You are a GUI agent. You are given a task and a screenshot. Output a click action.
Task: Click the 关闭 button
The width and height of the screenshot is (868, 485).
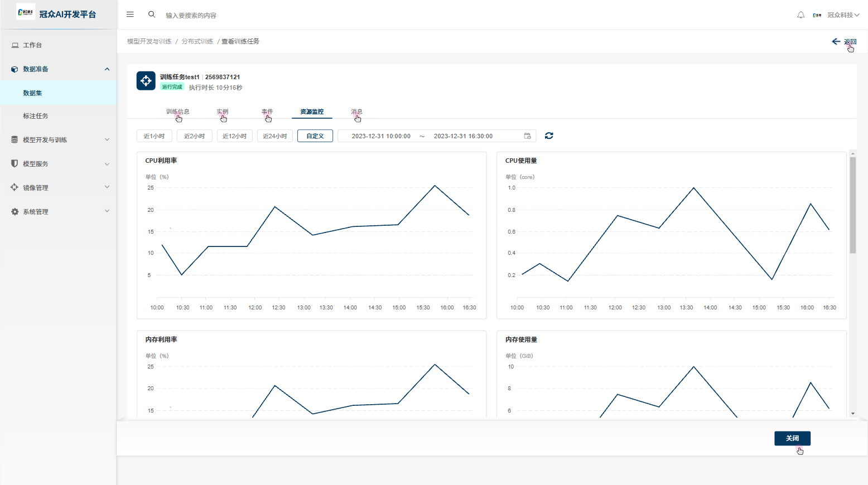point(792,438)
